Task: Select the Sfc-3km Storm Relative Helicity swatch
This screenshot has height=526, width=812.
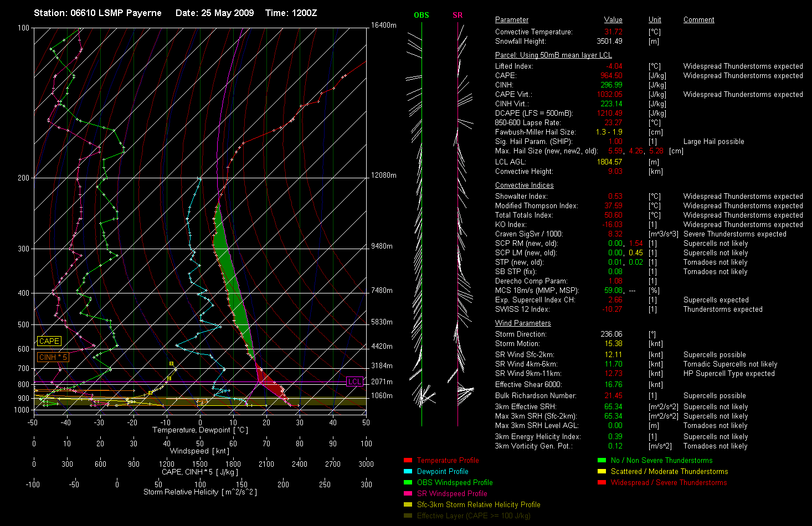Action: pyautogui.click(x=408, y=504)
